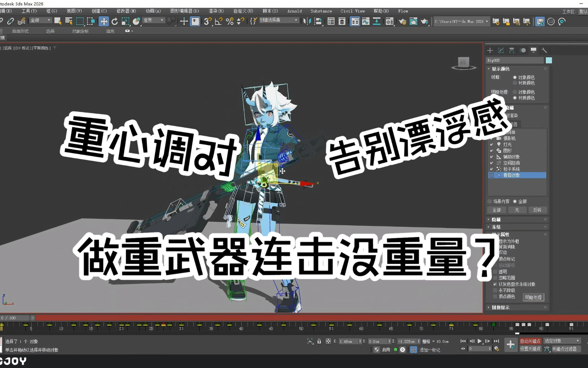Open the Utilities wrench panel
This screenshot has width=588, height=368.
(544, 50)
